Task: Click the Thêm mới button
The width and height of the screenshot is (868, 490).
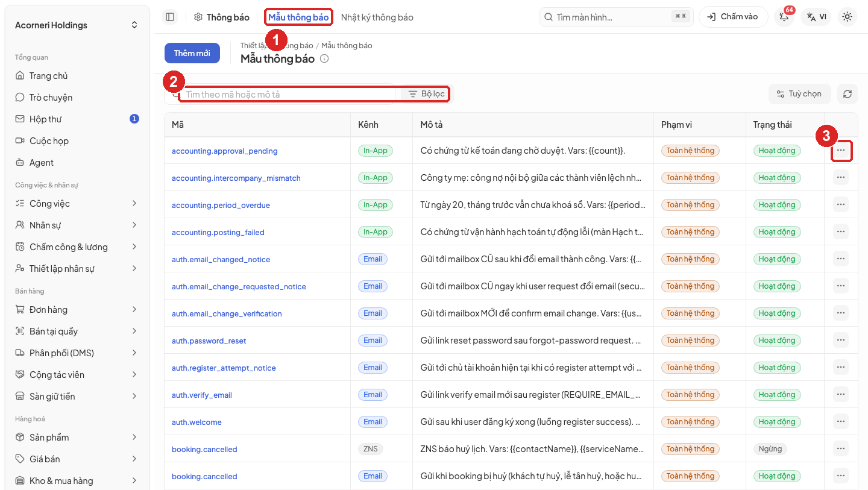Action: [x=192, y=53]
